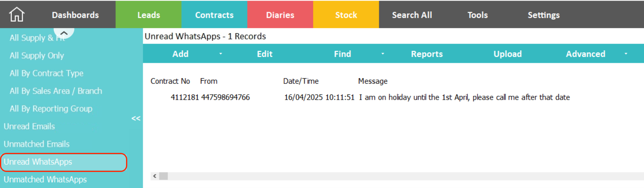Select the Leads tab
Viewport: 644px width, 188px height.
148,15
